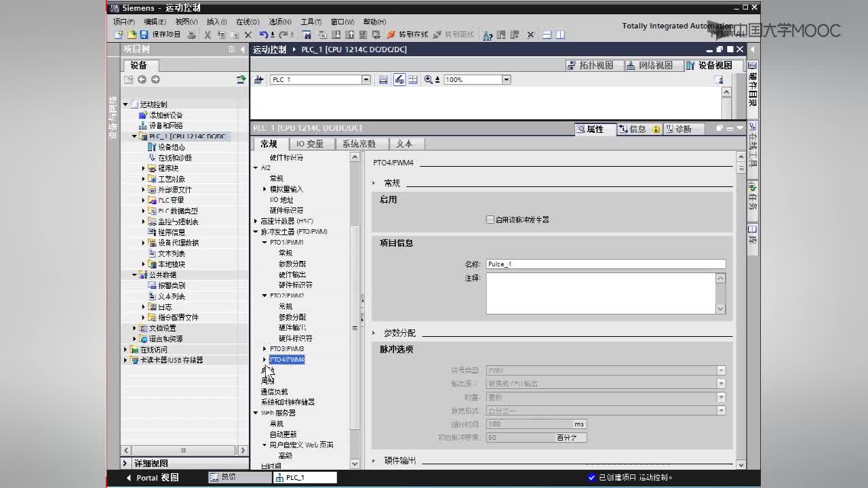Open the 时基 dropdown
868x488 pixels.
point(721,397)
